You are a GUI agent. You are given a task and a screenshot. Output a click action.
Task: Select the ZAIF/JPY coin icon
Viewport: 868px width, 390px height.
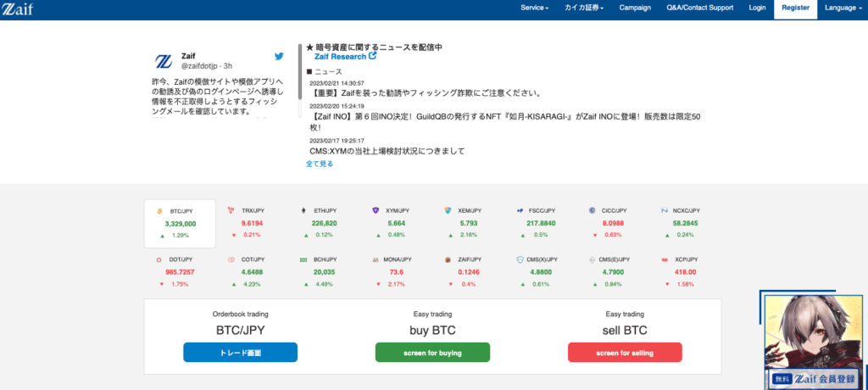[448, 259]
